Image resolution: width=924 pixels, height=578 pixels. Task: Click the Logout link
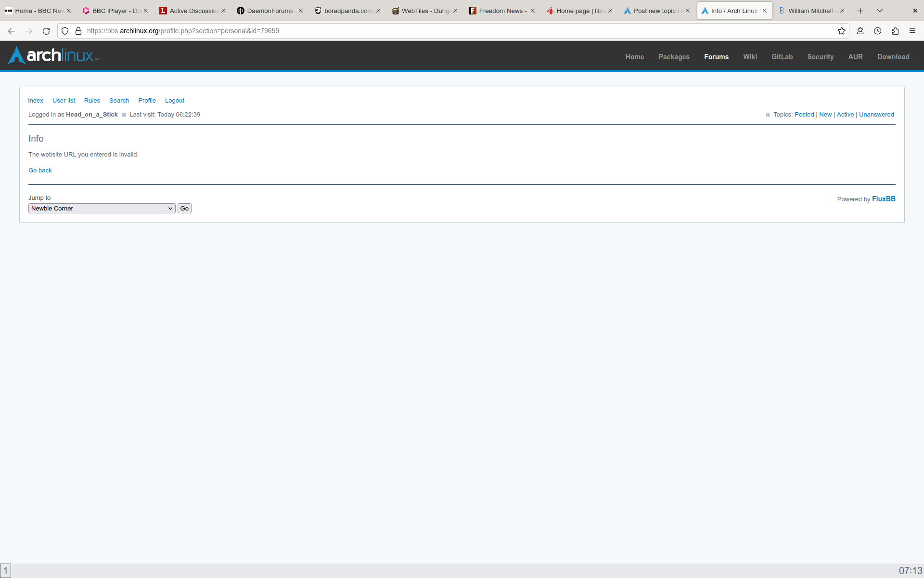pyautogui.click(x=175, y=101)
